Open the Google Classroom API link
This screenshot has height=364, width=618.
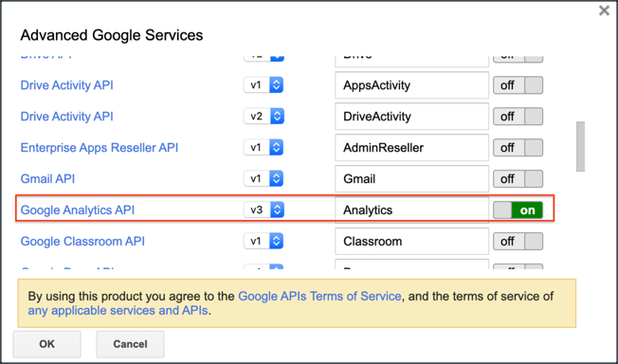[x=82, y=241]
